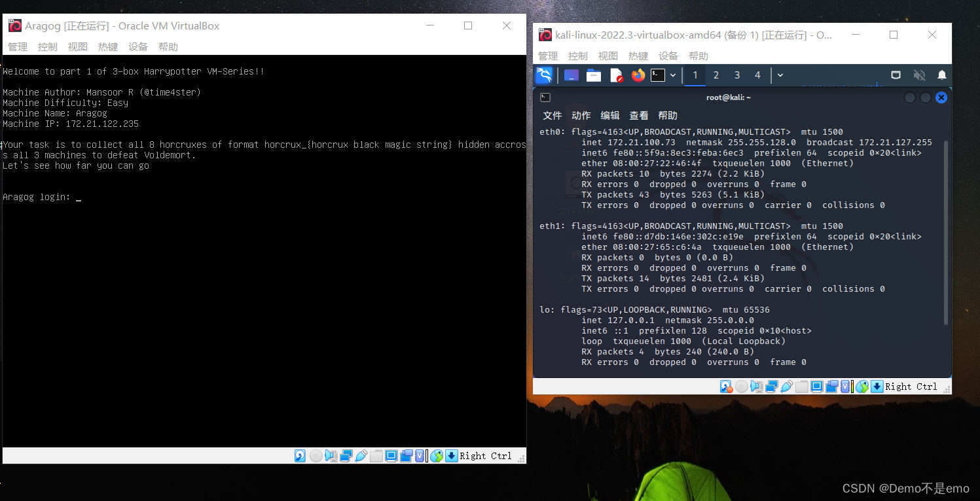Screen dimensions: 980x501
Task: Click recording icon in kali VM status bar
Action: (832, 387)
